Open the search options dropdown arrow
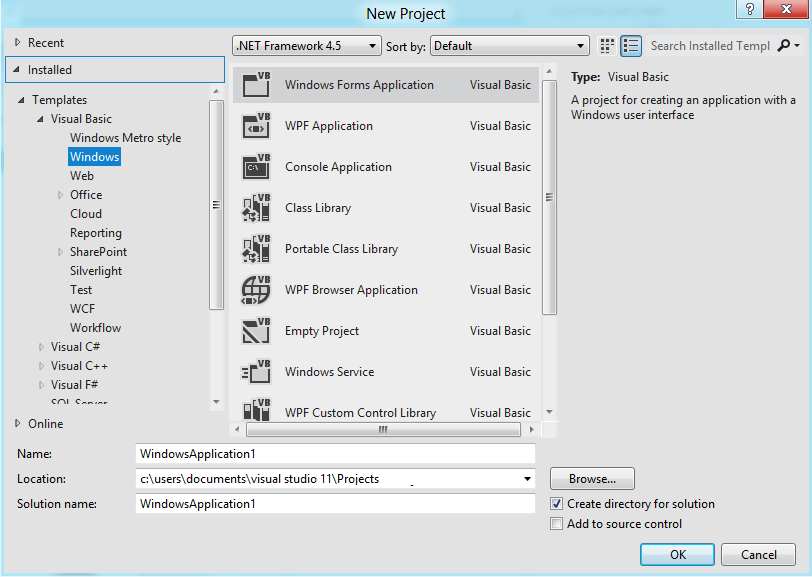The width and height of the screenshot is (812, 577). pos(797,46)
